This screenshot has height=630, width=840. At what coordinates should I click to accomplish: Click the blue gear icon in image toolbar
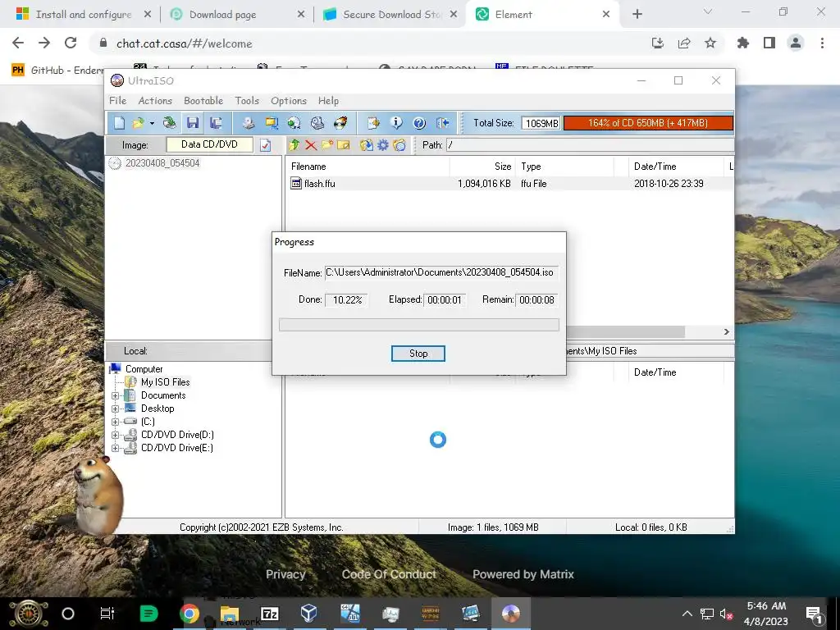383,144
